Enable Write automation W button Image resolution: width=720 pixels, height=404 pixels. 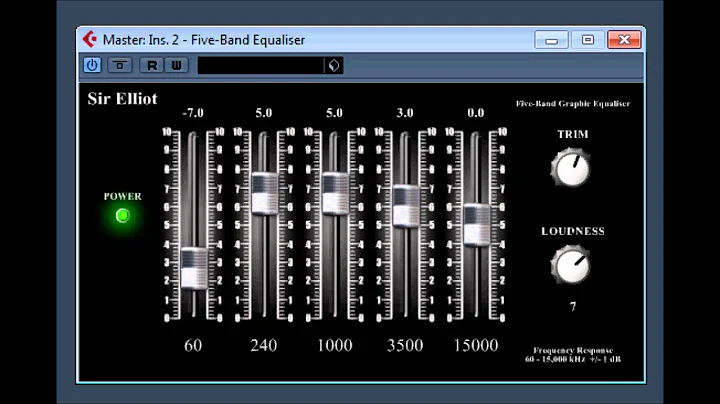click(176, 65)
